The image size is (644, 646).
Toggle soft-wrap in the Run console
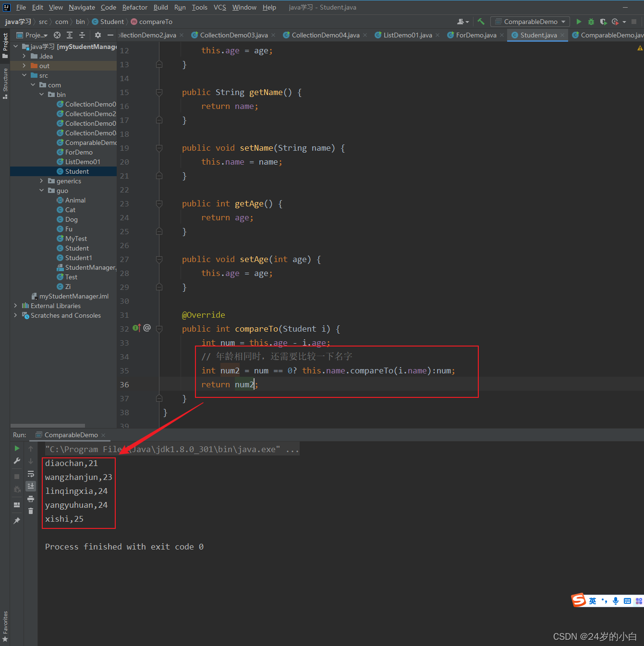pyautogui.click(x=31, y=474)
